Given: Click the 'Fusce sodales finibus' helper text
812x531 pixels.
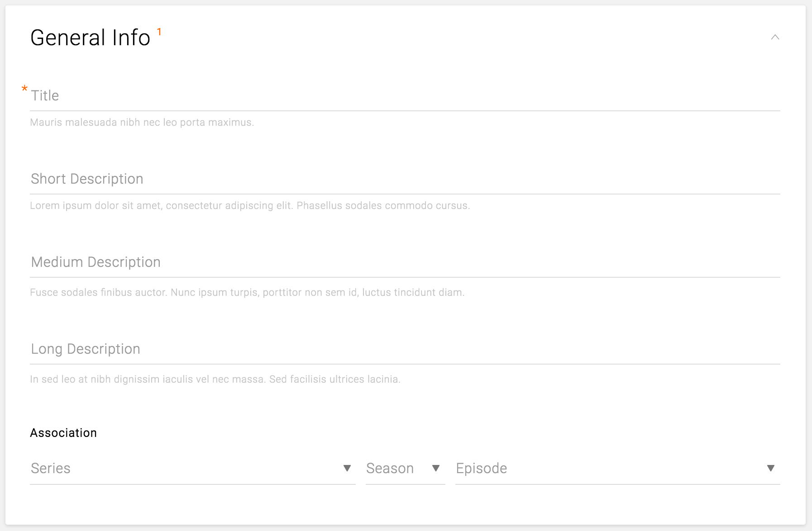Looking at the screenshot, I should (x=247, y=293).
